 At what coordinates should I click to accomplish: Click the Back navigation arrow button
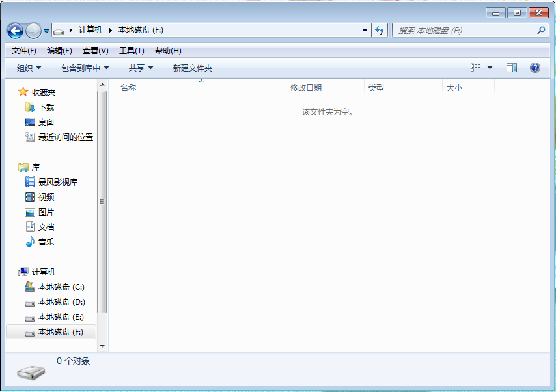pos(15,31)
